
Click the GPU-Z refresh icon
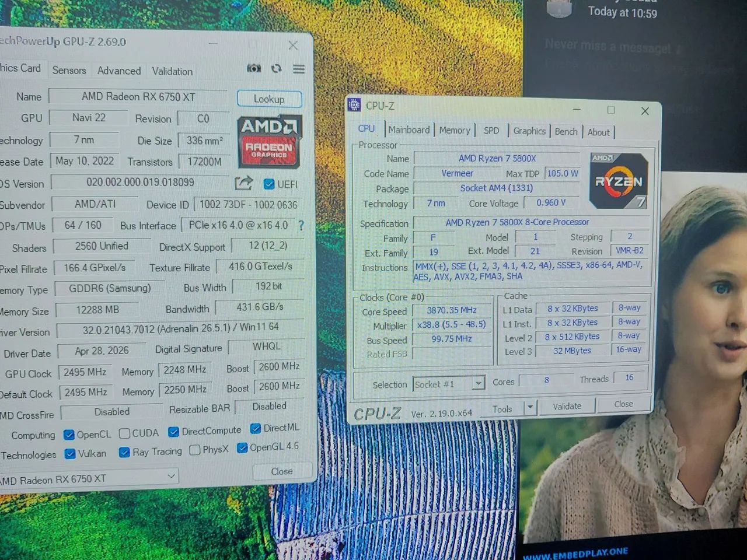[277, 68]
